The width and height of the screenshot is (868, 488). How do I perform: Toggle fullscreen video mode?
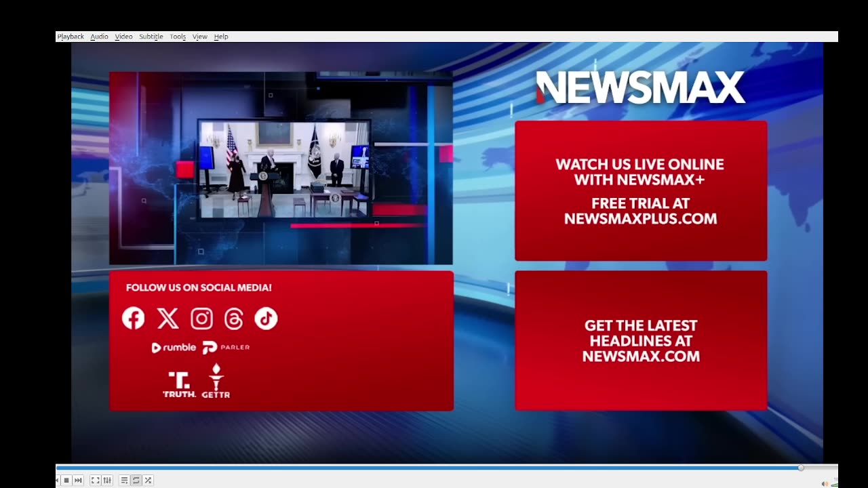click(x=95, y=480)
